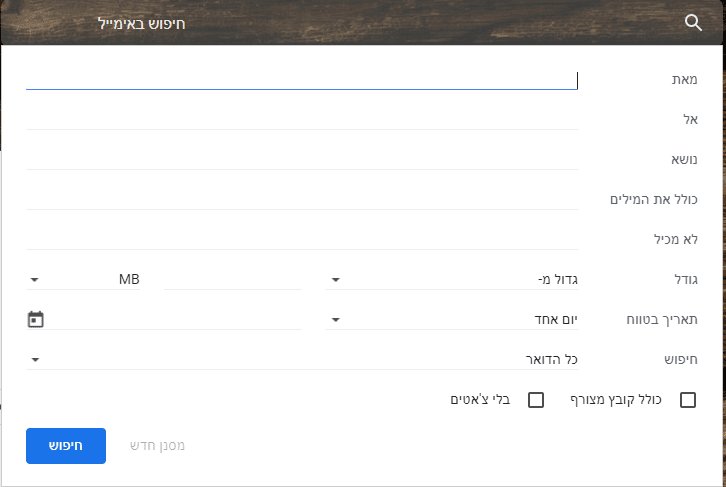Viewport: 726px width, 487px height.
Task: Tick the 'כולל קובץ מצורף' attachment checkbox
Action: 688,400
